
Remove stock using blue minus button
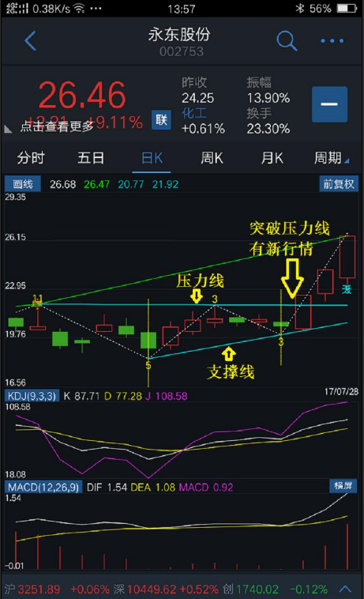[330, 104]
